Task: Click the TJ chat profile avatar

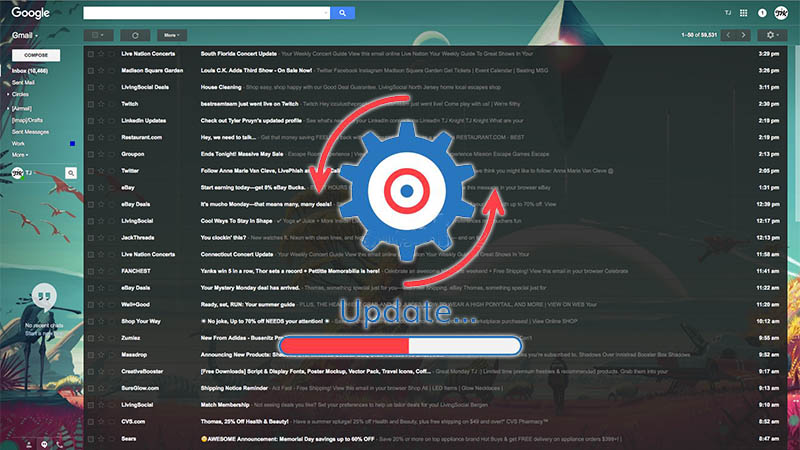Action: tap(18, 173)
